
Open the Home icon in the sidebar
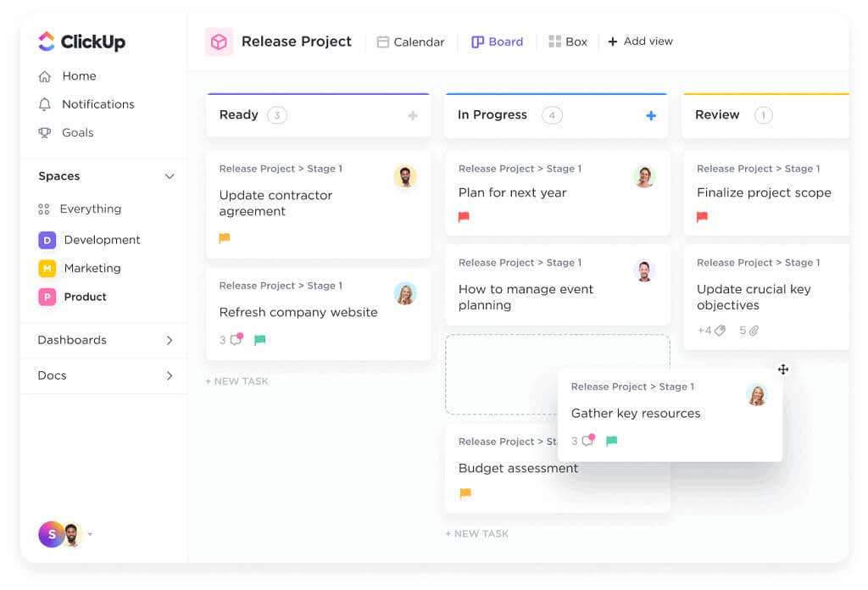(45, 76)
